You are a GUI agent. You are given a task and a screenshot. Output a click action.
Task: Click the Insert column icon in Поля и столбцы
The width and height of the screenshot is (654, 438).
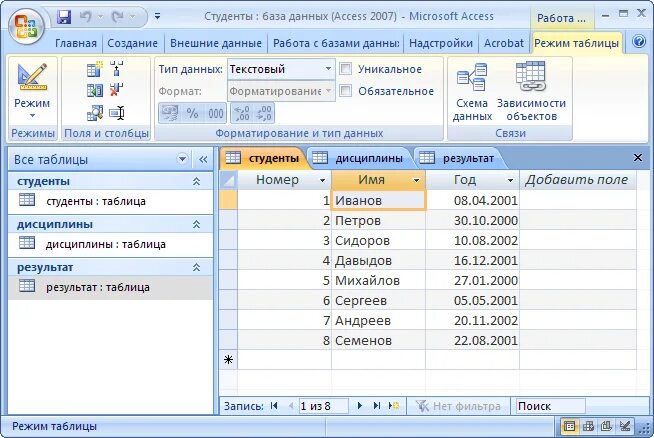tap(117, 68)
